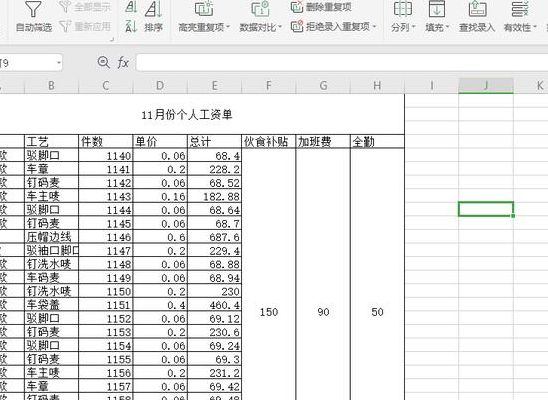Viewport: 548px width, 400px height.
Task: Click the 伙食补贴 header cell
Action: click(269, 141)
